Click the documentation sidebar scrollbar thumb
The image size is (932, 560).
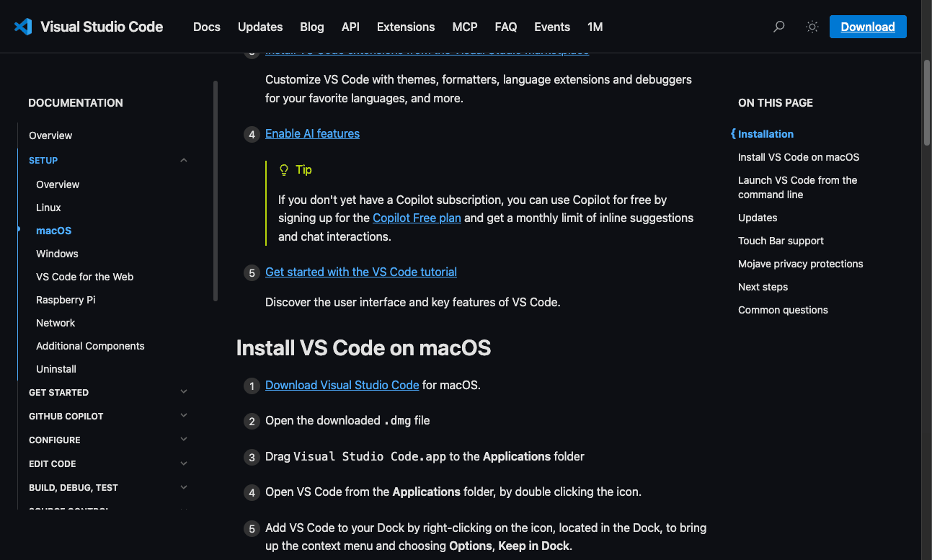216,191
